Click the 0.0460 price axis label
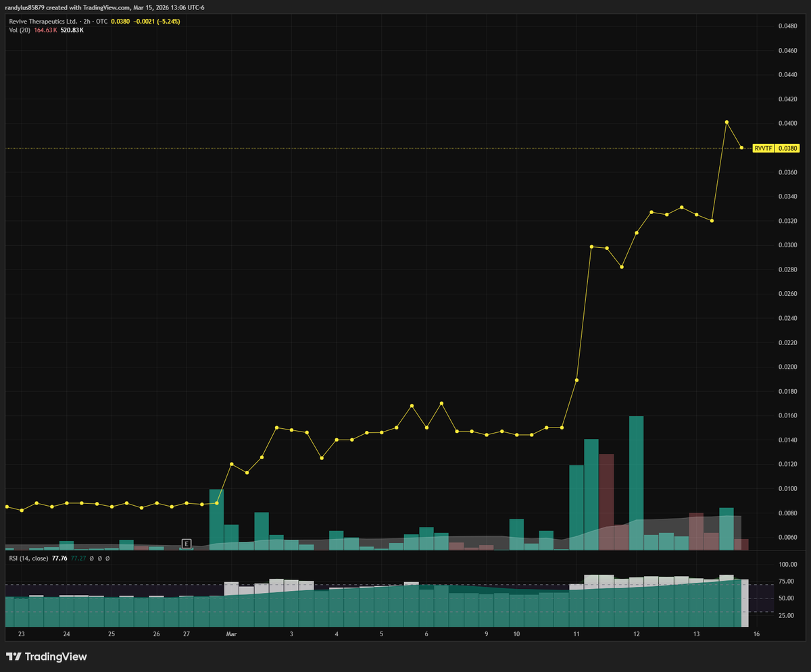811x672 pixels. [788, 50]
